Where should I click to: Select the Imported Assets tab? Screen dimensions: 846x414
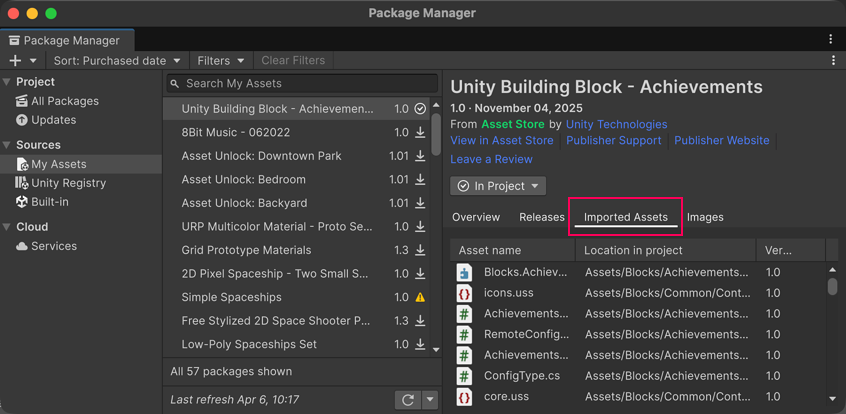click(626, 218)
